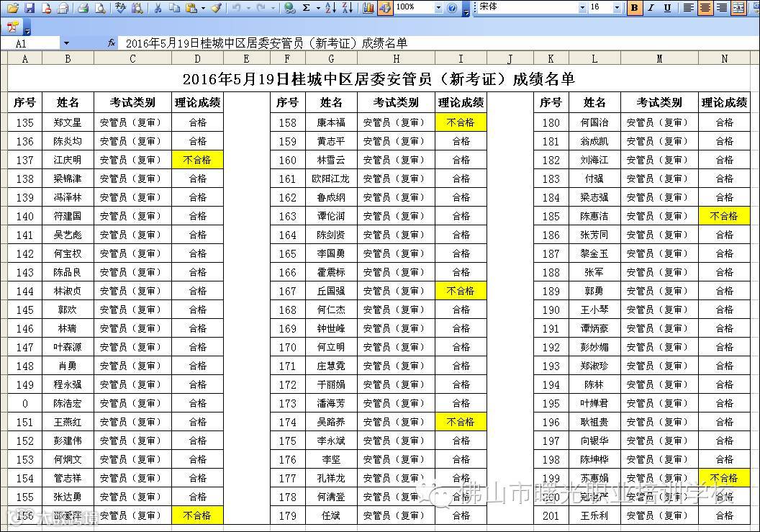
Task: Align text left
Action: pos(688,8)
